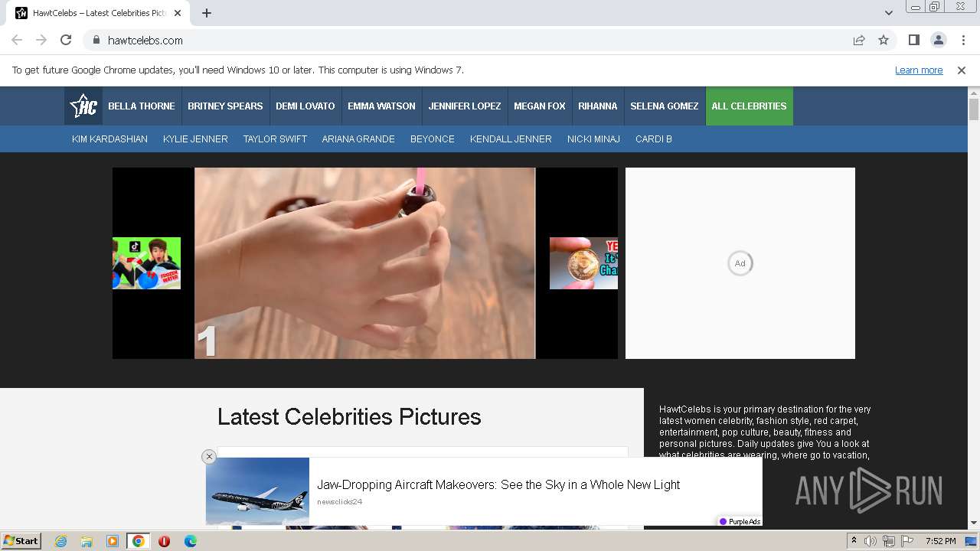980x551 pixels.
Task: Select the frozen water video thumbnail
Action: (x=146, y=263)
